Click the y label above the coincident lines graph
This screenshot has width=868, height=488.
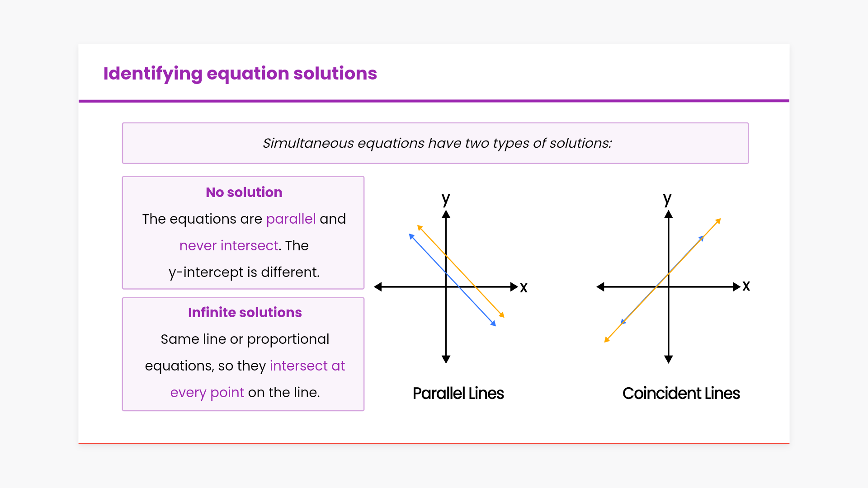coord(667,199)
